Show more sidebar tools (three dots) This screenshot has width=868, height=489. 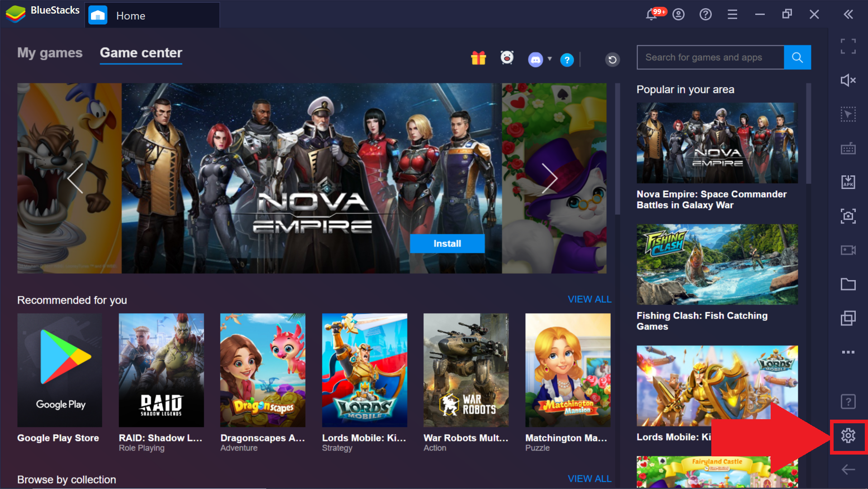point(848,352)
